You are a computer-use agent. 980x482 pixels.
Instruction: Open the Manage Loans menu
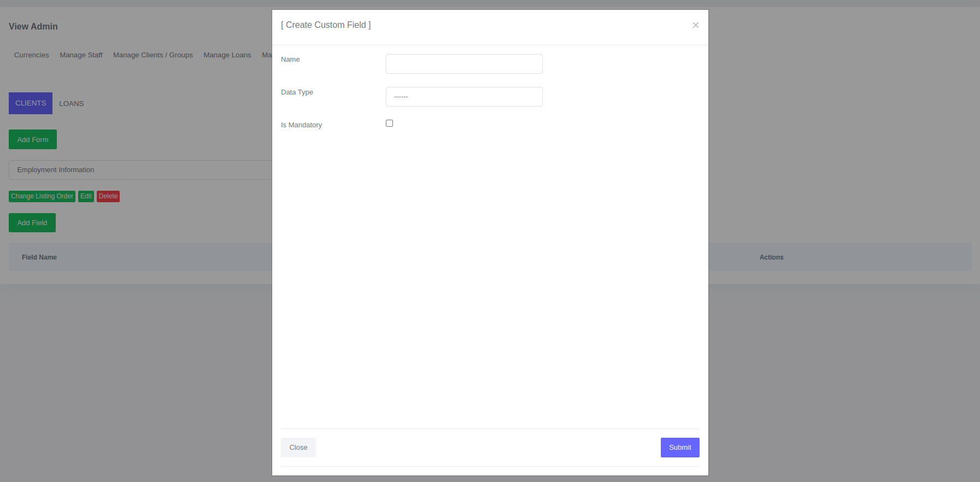(x=227, y=55)
